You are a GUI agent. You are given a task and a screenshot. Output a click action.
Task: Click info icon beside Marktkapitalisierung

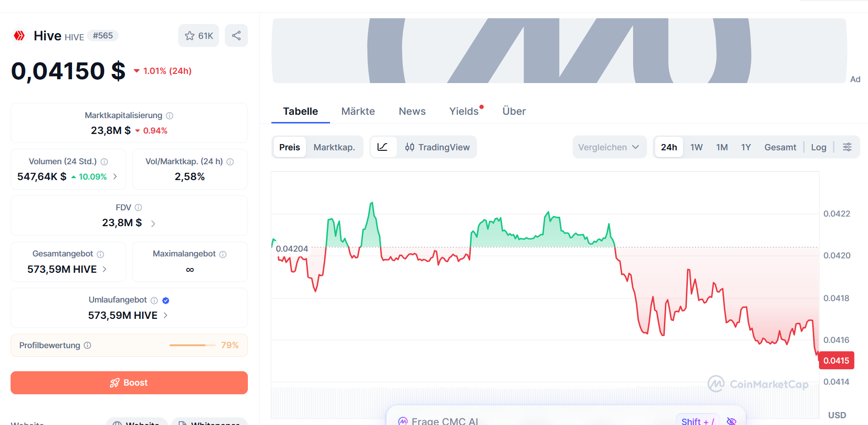(170, 116)
